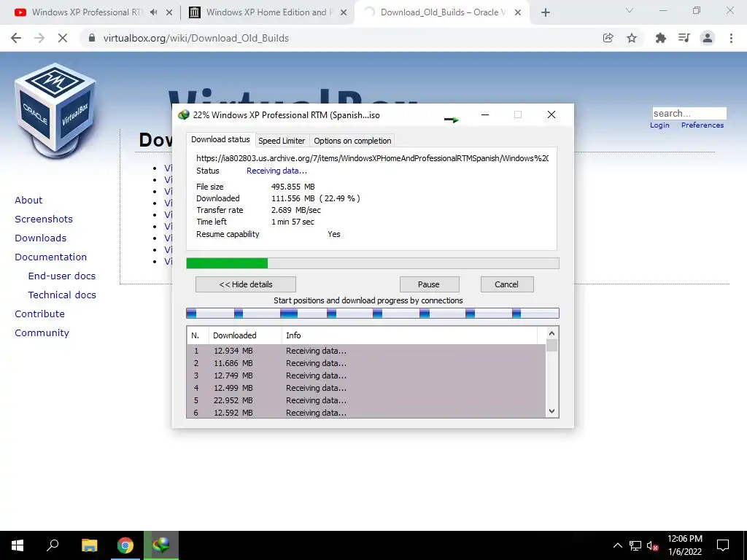This screenshot has width=747, height=560.
Task: Click the site padlock icon
Action: [x=92, y=38]
